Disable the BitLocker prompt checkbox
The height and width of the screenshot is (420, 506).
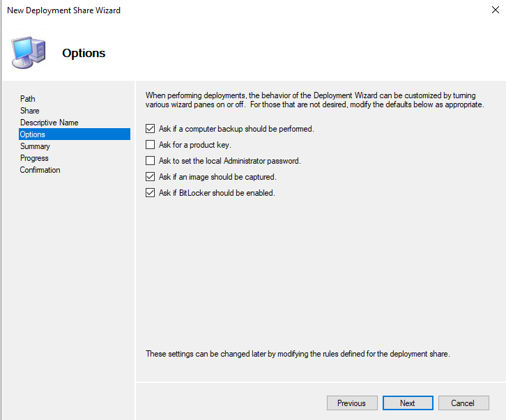150,193
